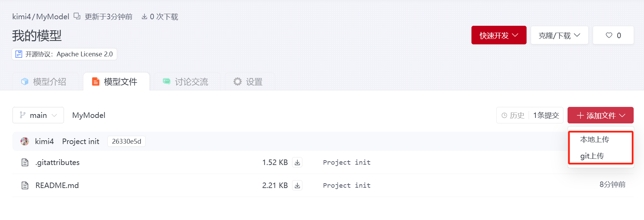The image size is (644, 220).
Task: Click the 26330e5d commit hash
Action: tap(126, 141)
